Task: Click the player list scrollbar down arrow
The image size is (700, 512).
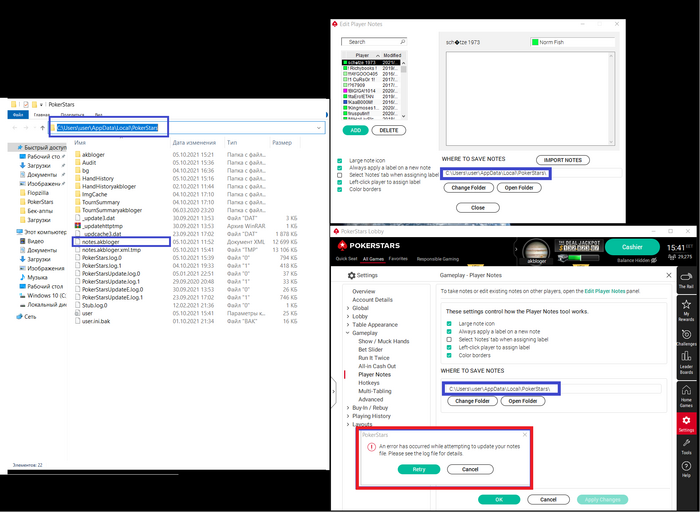Action: point(404,116)
